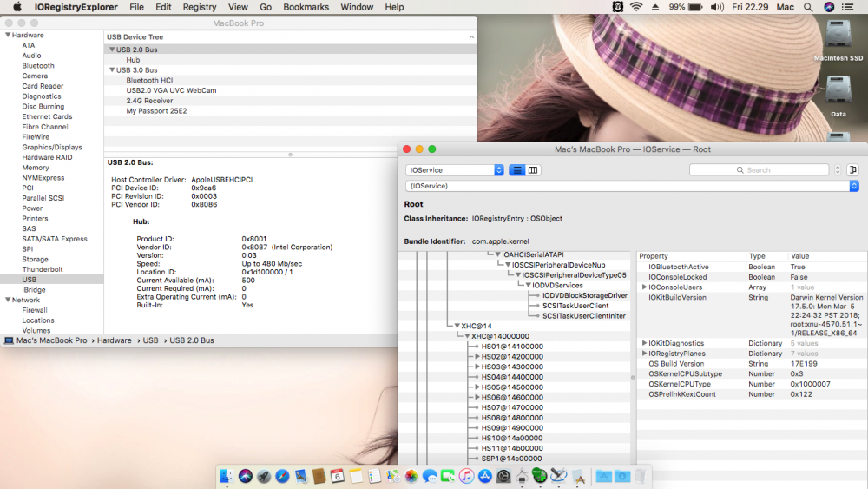This screenshot has width=868, height=489.
Task: Open the Bookmarks menu
Action: coord(306,7)
